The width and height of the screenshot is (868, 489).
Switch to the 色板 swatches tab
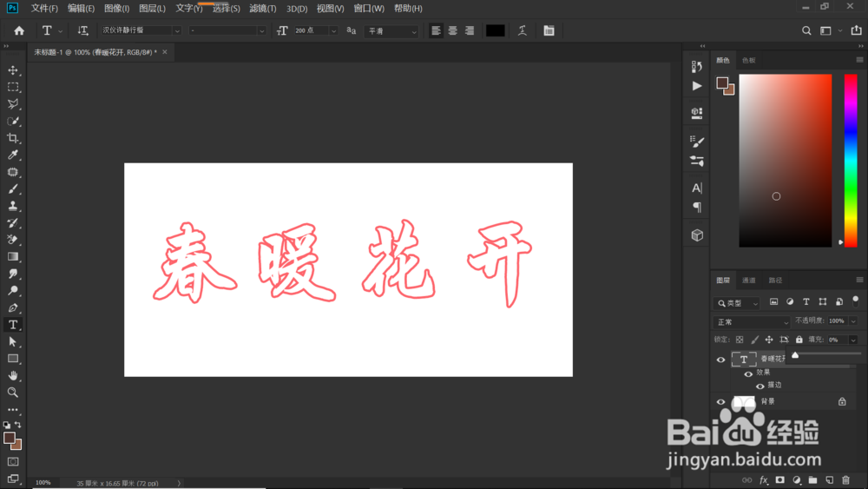click(749, 60)
